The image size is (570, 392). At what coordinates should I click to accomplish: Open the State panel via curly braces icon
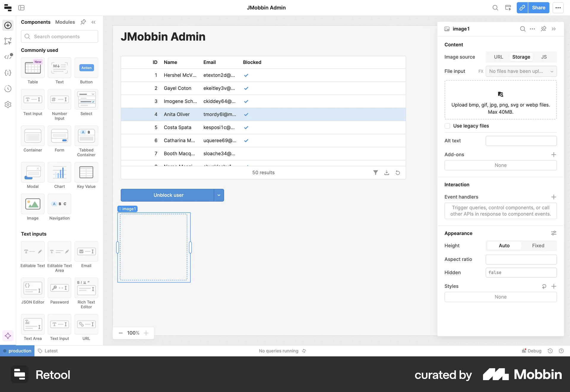8,73
